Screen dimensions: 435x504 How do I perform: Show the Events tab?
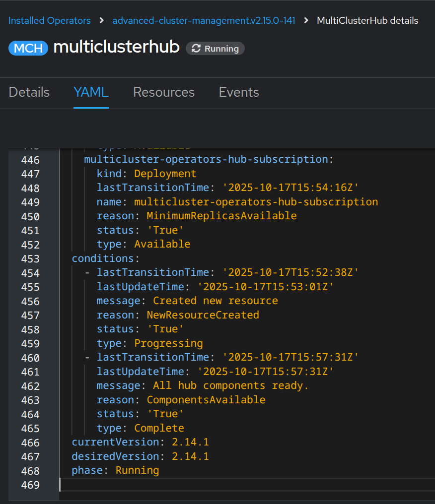[239, 92]
